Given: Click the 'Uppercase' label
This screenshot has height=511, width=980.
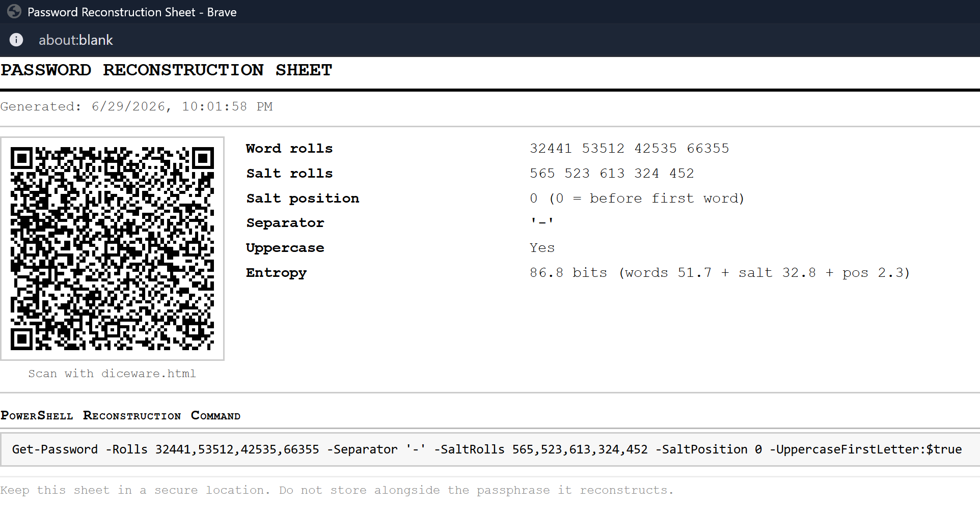Looking at the screenshot, I should coord(285,248).
